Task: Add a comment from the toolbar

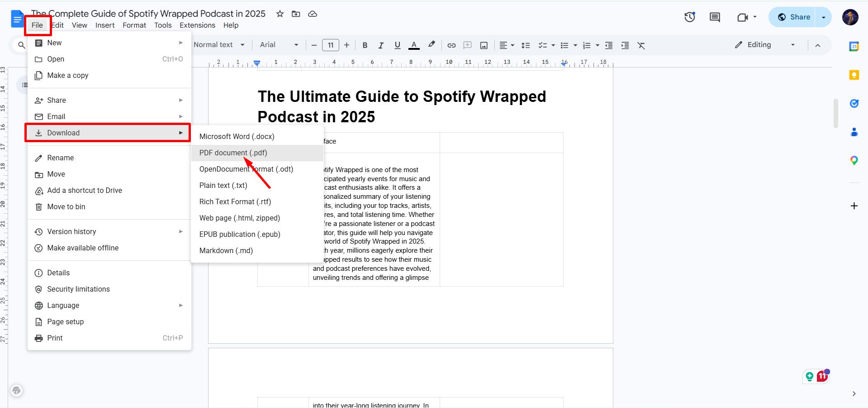Action: coord(468,45)
